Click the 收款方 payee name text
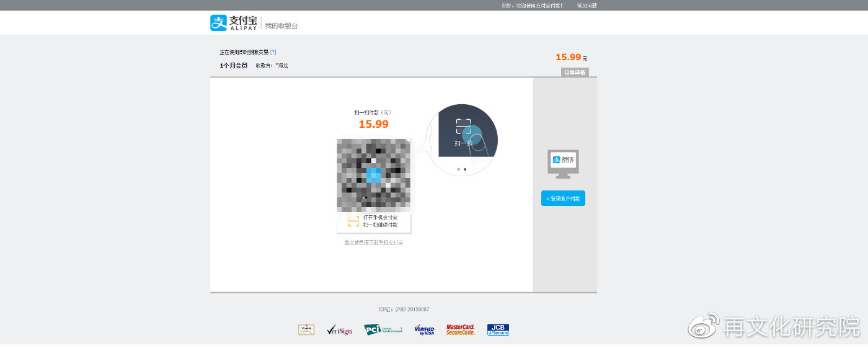The width and height of the screenshot is (868, 348). (x=272, y=65)
